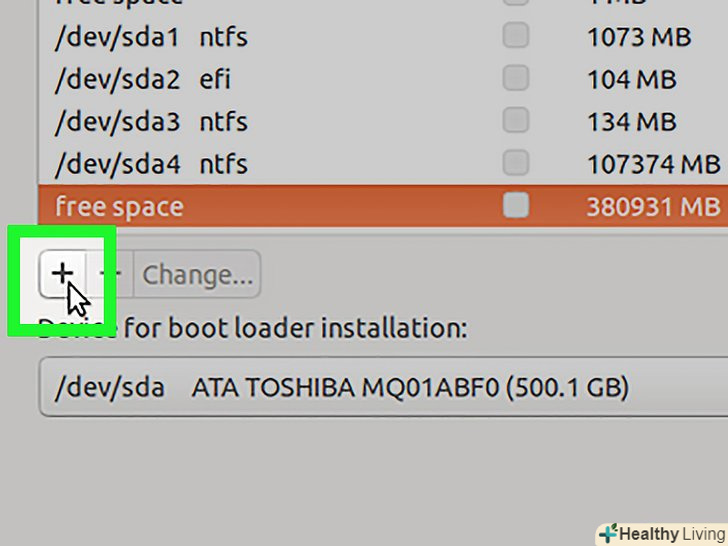Viewport: 728px width, 546px height.
Task: Select the /dev/sda2 efi row
Action: [383, 79]
